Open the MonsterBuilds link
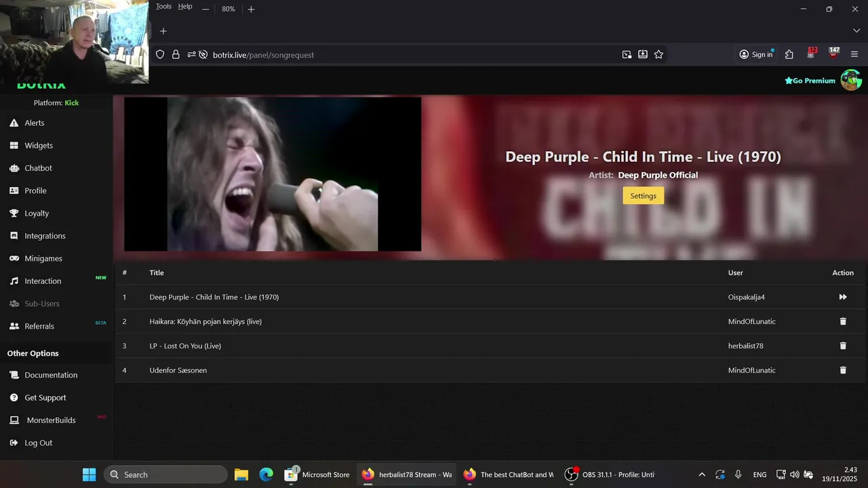Image resolution: width=868 pixels, height=488 pixels. coord(51,420)
